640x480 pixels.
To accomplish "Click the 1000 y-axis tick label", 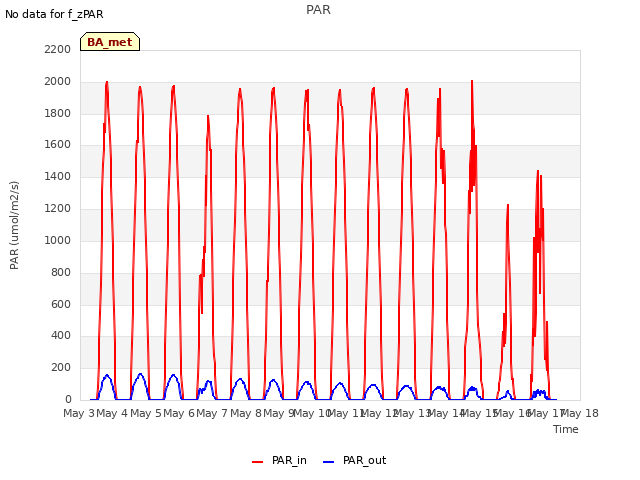I will pos(58,240).
